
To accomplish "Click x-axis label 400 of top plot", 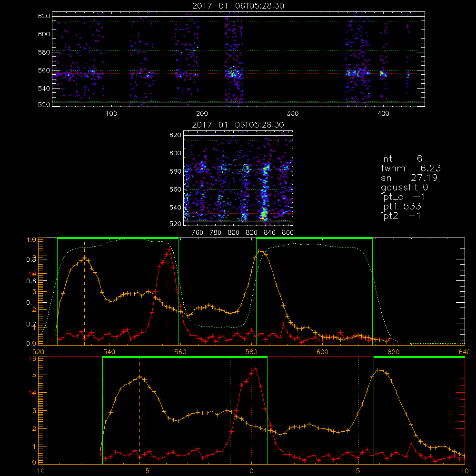I will [x=383, y=114].
